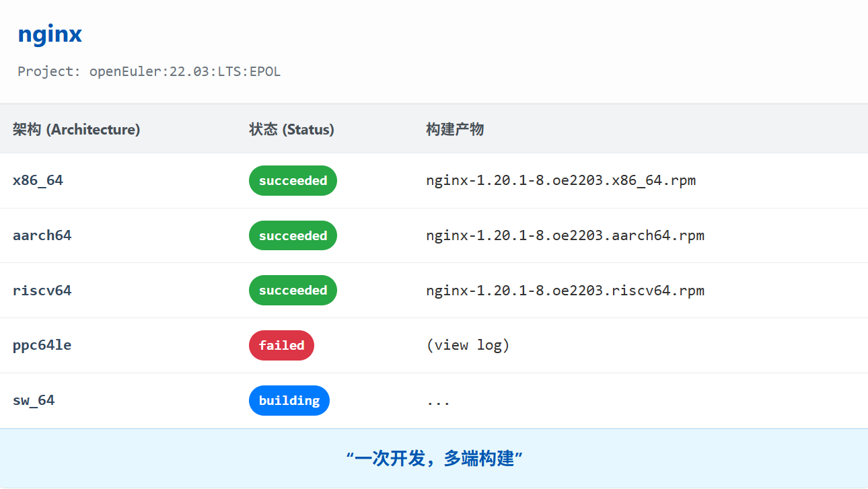The width and height of the screenshot is (868, 489).
Task: Select the sw_64 architecture label
Action: pyautogui.click(x=34, y=400)
